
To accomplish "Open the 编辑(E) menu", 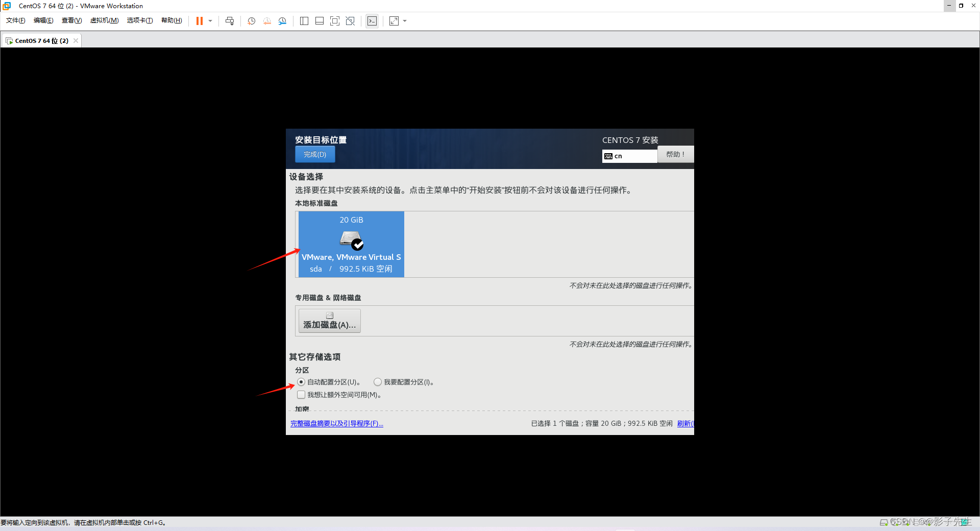I will coord(43,20).
